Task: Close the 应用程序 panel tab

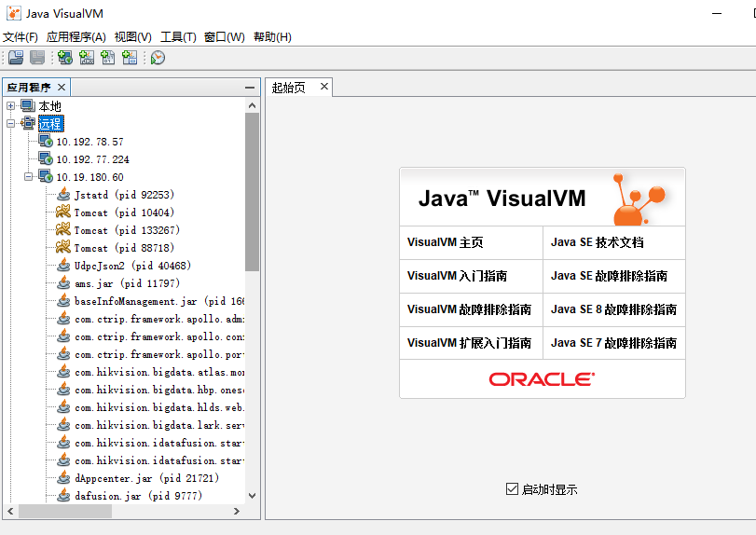Action: click(62, 88)
